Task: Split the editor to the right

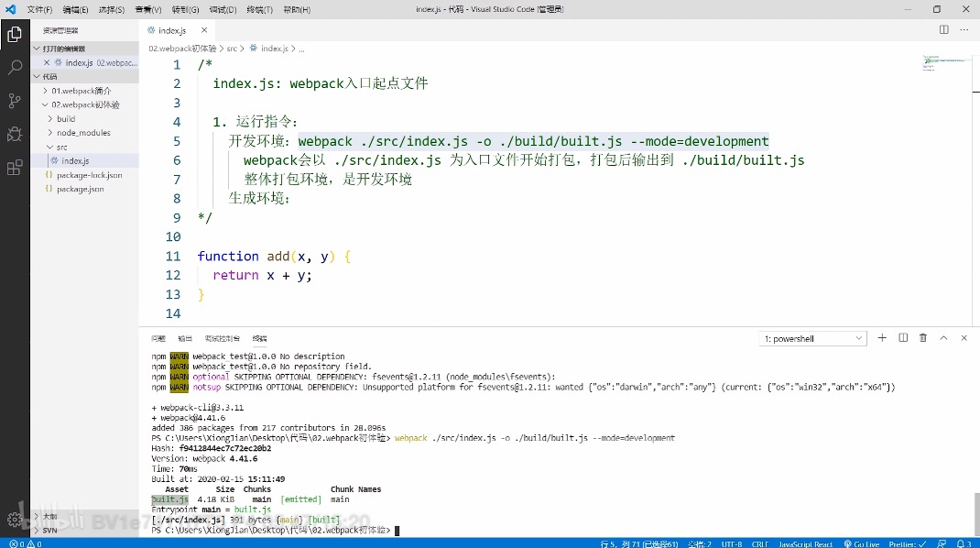Action: 943,29
